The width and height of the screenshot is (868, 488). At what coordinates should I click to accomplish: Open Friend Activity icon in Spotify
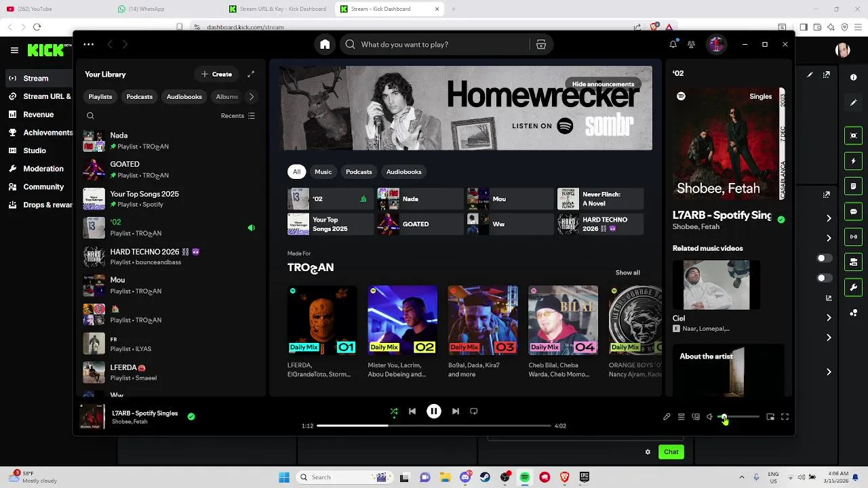point(691,45)
